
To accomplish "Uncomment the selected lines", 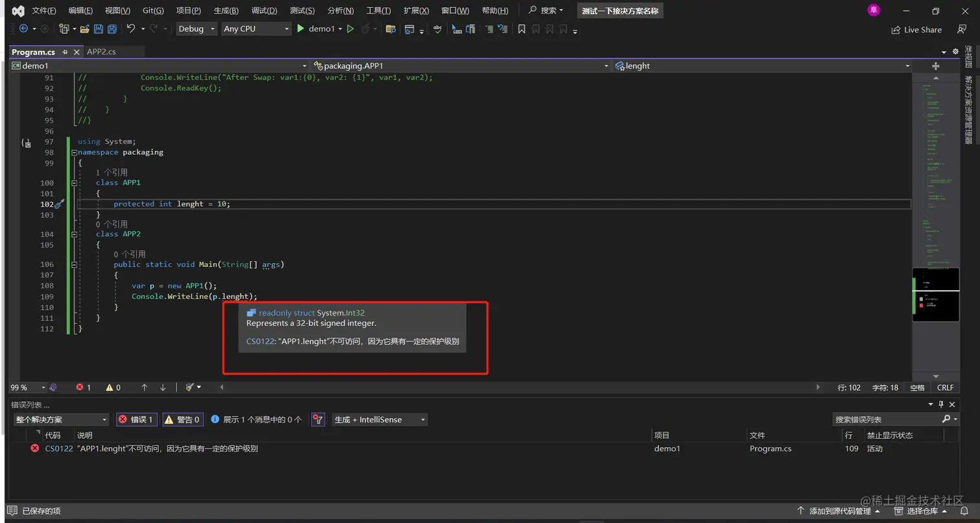I will click(503, 29).
